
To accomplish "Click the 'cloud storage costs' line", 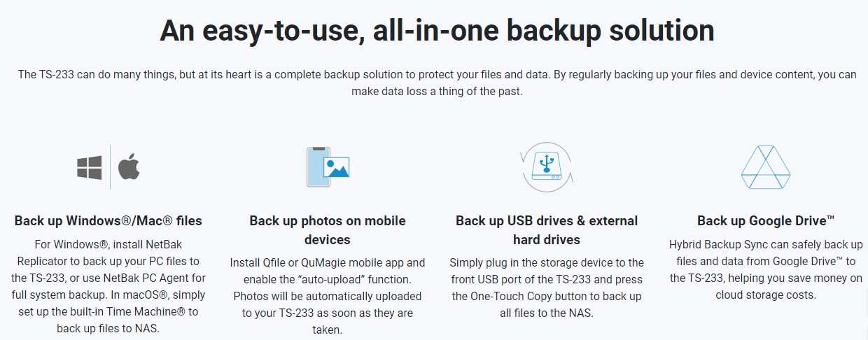I will (x=766, y=295).
